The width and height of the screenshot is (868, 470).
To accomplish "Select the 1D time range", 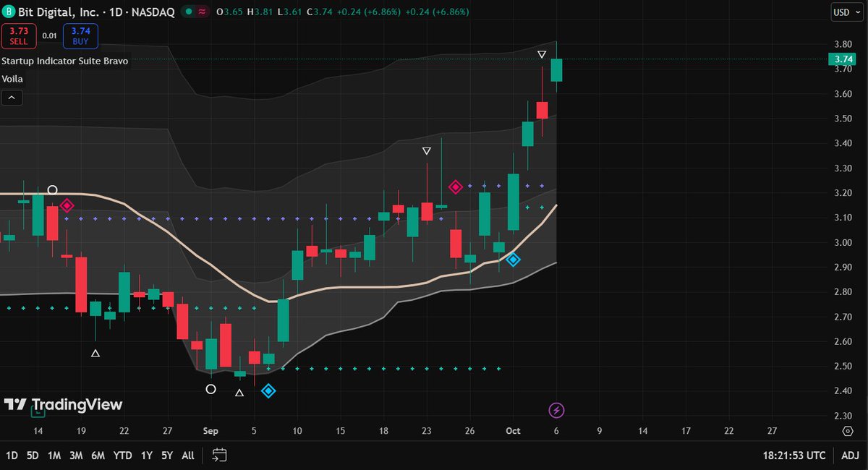I will pyautogui.click(x=12, y=456).
